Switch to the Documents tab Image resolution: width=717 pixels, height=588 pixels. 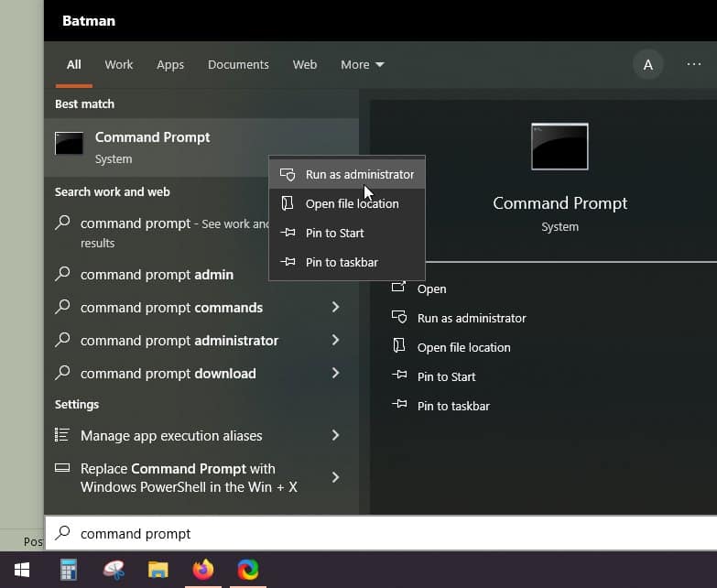(x=238, y=64)
